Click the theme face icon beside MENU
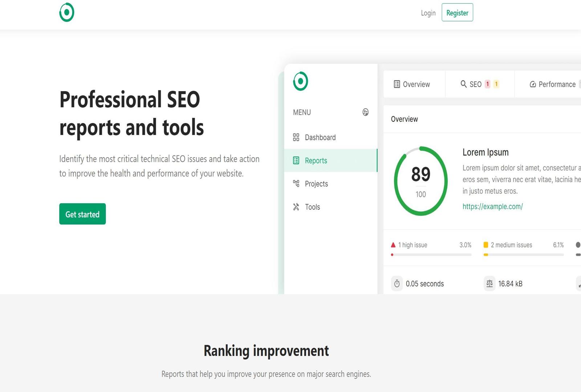 tap(365, 113)
